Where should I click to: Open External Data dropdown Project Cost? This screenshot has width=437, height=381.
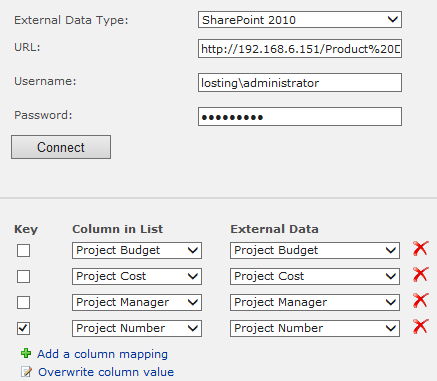click(x=315, y=276)
